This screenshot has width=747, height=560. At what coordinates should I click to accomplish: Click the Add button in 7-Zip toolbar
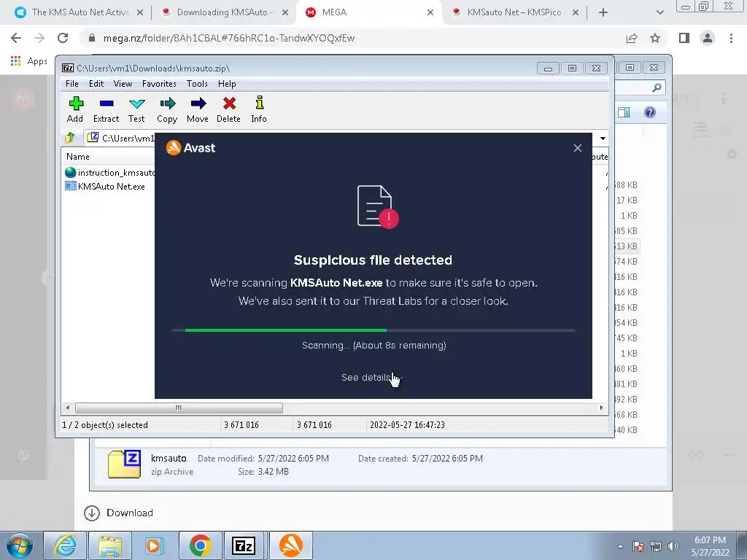[75, 109]
